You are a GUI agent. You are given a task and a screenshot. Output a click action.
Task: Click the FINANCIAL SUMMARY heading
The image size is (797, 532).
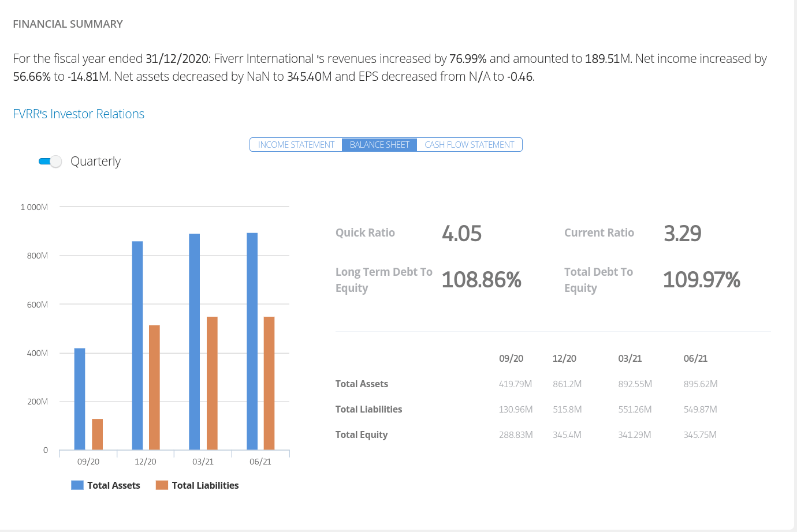point(68,24)
